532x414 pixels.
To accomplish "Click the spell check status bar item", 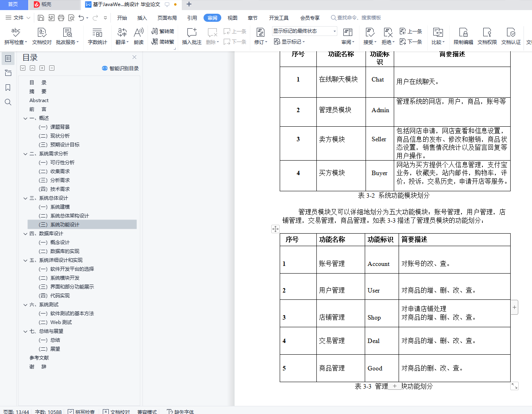I will [81, 412].
